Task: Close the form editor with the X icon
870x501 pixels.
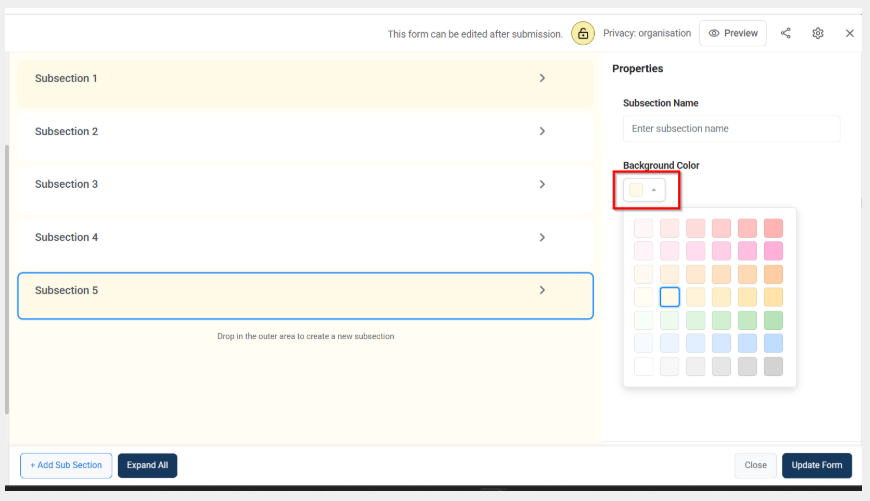Action: click(x=850, y=33)
